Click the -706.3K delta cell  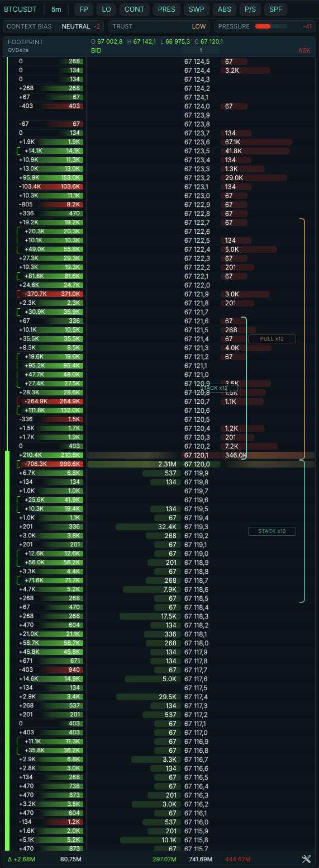(x=36, y=464)
